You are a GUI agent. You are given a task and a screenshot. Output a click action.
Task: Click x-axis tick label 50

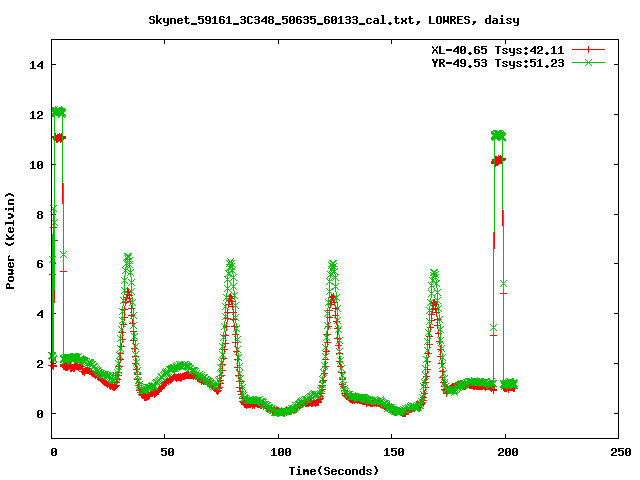(167, 452)
